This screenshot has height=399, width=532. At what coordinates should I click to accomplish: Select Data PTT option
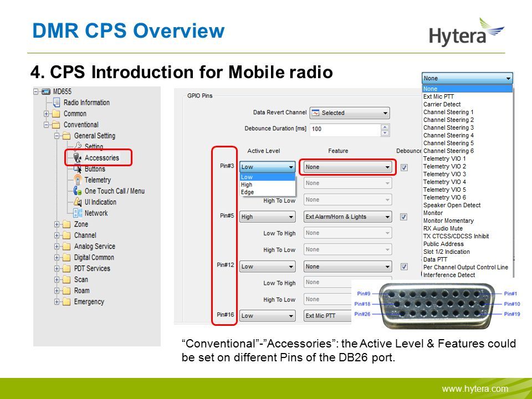pyautogui.click(x=467, y=259)
